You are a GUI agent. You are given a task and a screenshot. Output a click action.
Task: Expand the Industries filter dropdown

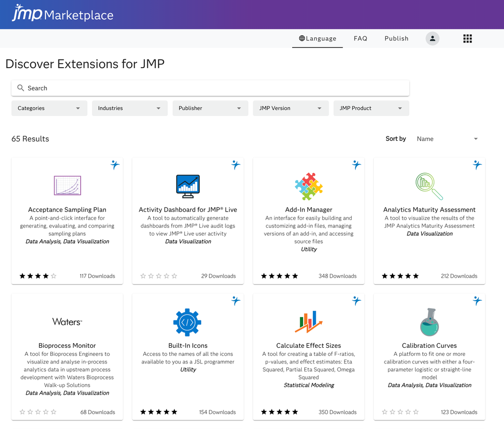click(x=130, y=108)
